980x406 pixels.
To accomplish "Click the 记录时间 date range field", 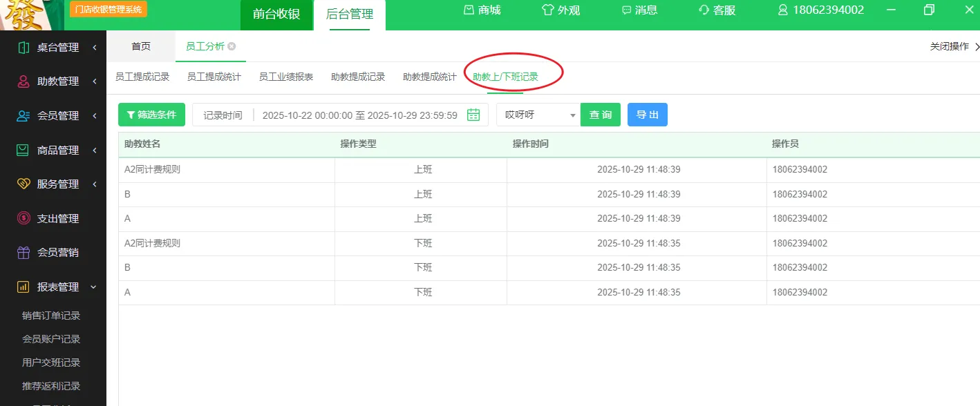I will (x=359, y=115).
